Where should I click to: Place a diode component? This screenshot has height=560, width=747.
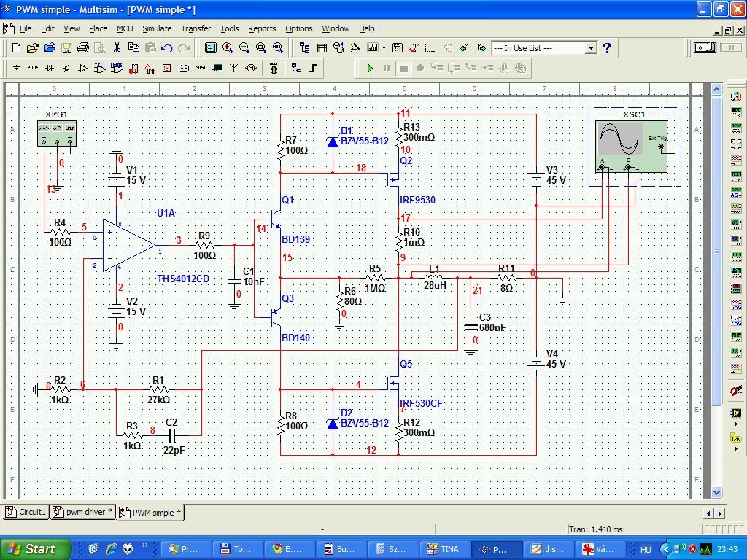point(50,69)
